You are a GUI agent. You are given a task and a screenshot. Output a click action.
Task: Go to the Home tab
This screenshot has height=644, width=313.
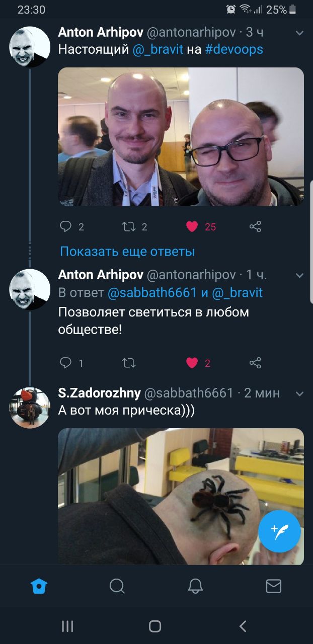[x=39, y=586]
